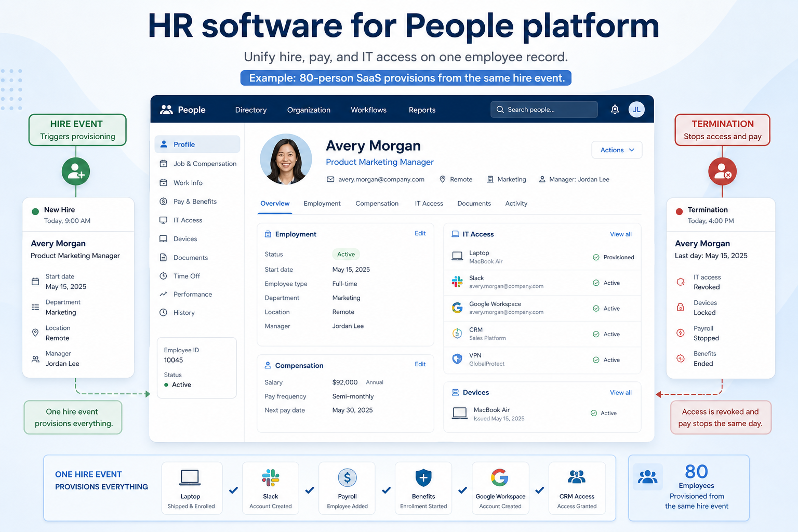The image size is (798, 532).
Task: Click the Payroll dollar icon in bottom strip
Action: click(347, 477)
